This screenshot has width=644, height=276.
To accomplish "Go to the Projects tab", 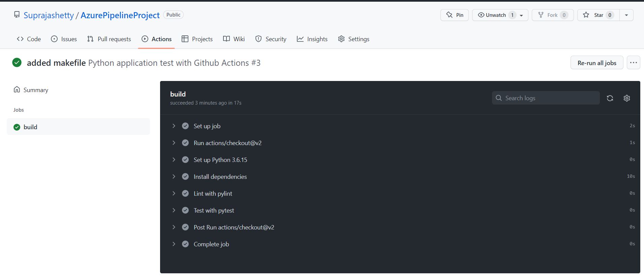I will pyautogui.click(x=197, y=39).
